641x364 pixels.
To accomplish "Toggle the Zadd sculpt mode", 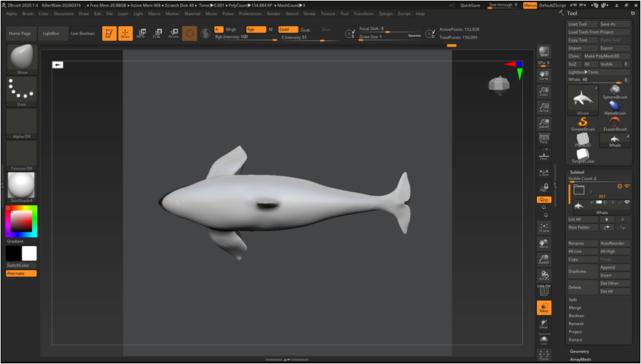I will (x=288, y=30).
